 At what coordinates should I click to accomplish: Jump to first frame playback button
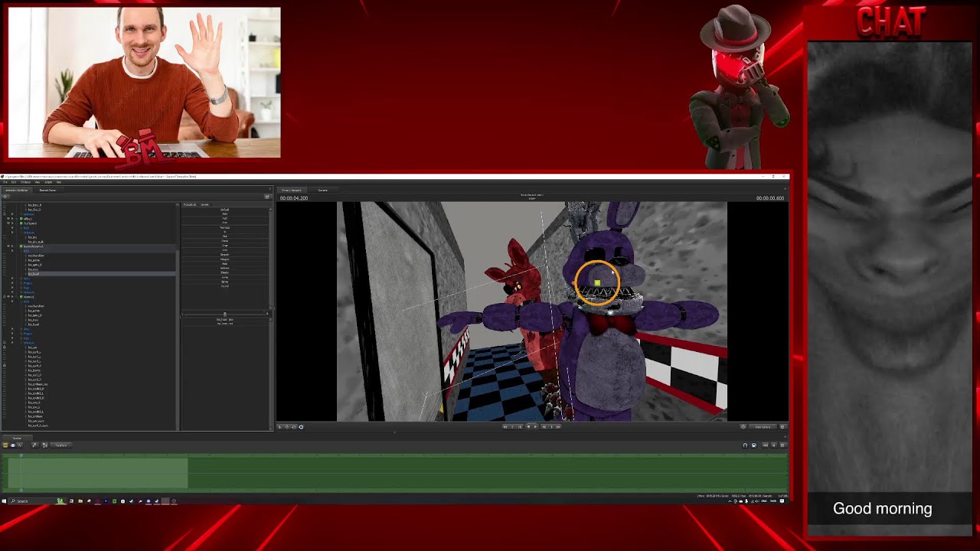[505, 427]
